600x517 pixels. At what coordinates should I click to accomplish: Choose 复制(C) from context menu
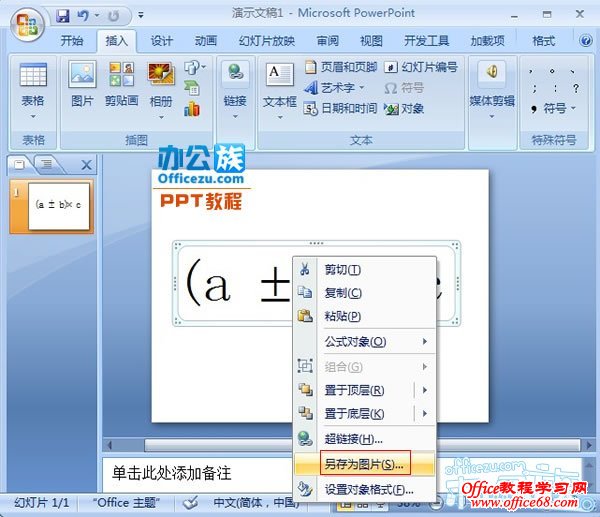point(365,293)
